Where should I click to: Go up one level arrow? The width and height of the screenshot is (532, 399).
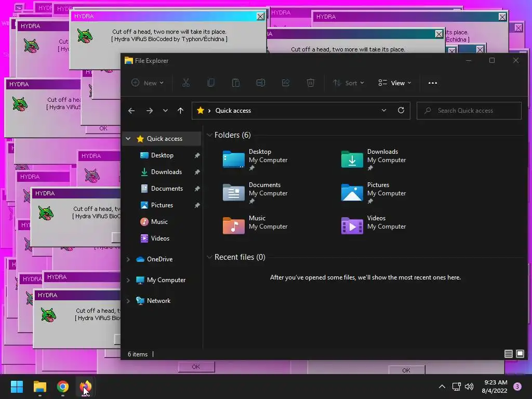180,111
